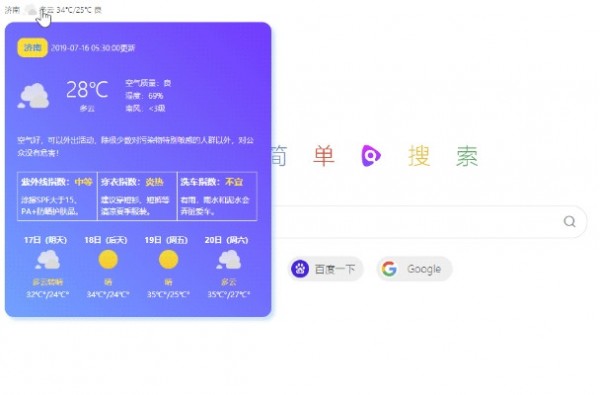Click the 紫外线指数: 中等 heading
This screenshot has height=395, width=600.
pos(57,182)
